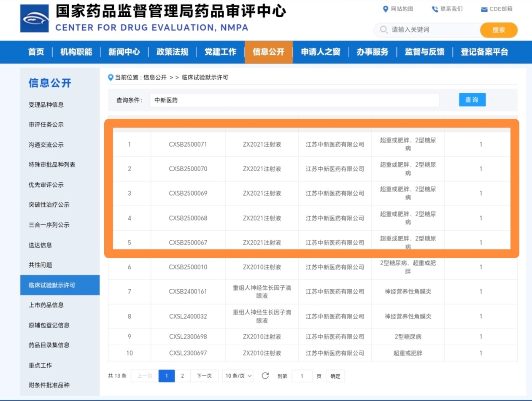Viewport: 532px width, 401px height.
Task: Click 信息公开 in the breadcrumb
Action: [155, 78]
